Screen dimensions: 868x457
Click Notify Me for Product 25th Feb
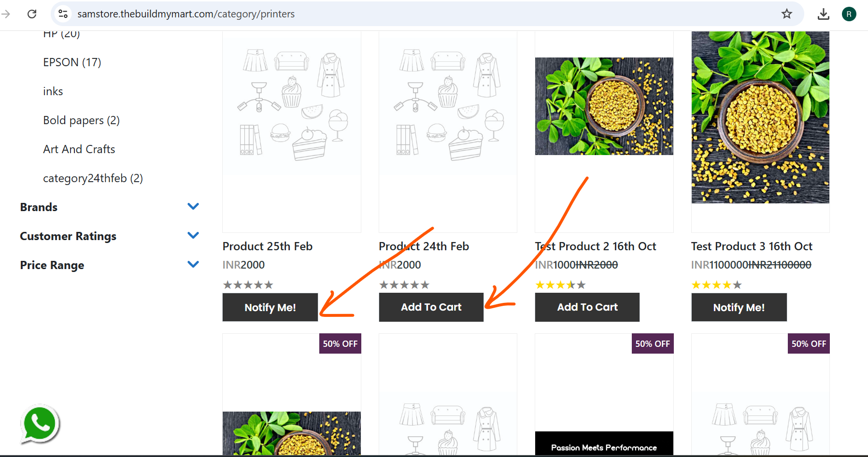pyautogui.click(x=270, y=307)
